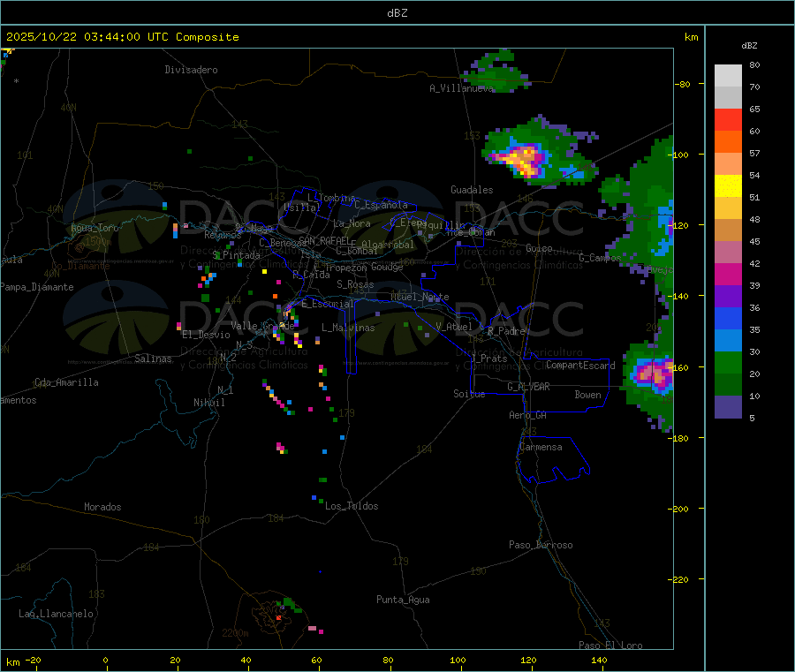Screen dimensions: 795x672
Task: Click the dBZ heading above the color legend
Action: 749,46
